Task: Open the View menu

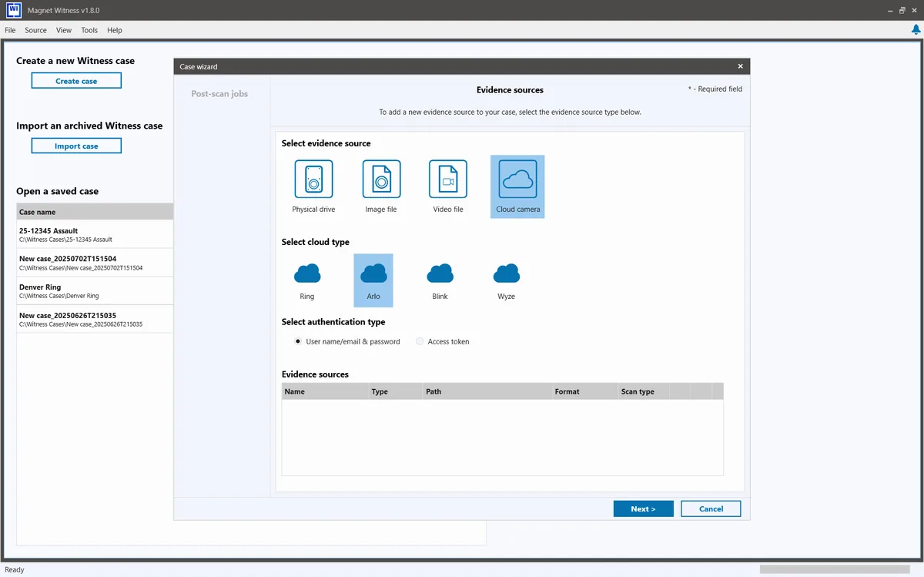Action: (x=64, y=30)
